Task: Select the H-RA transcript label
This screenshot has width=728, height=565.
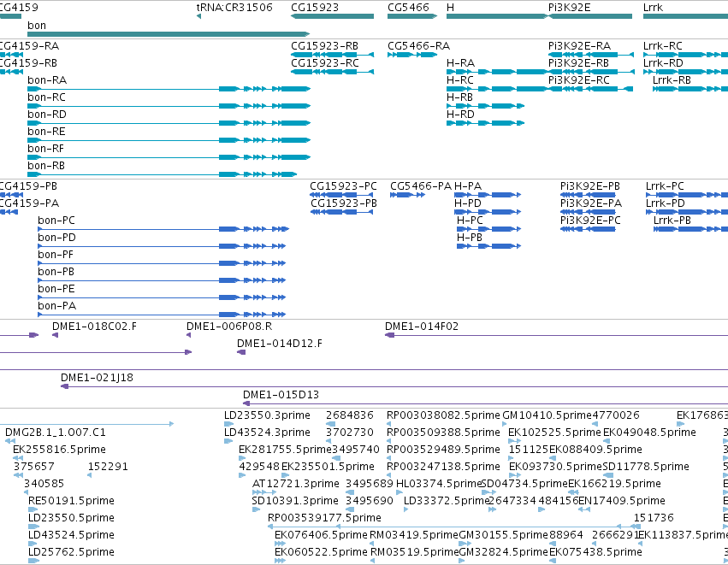Action: (460, 63)
